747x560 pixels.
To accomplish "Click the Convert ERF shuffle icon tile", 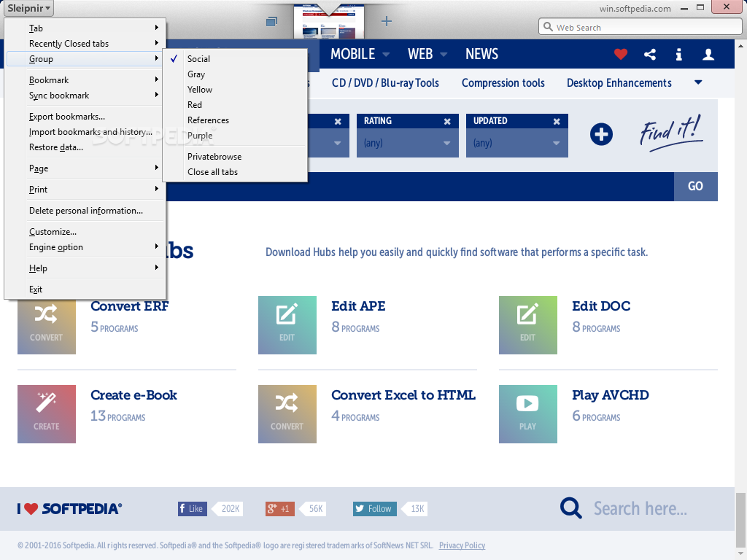I will [x=47, y=326].
